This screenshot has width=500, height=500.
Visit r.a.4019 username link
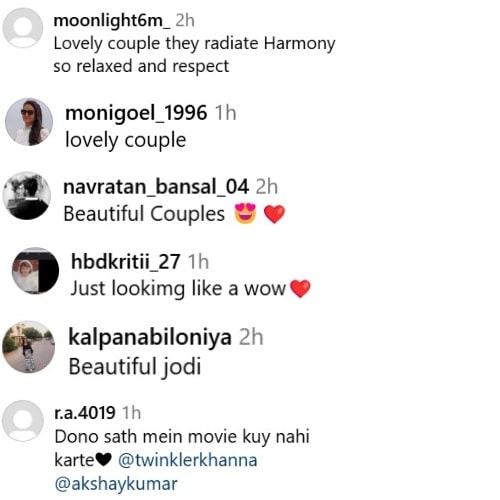coord(85,413)
